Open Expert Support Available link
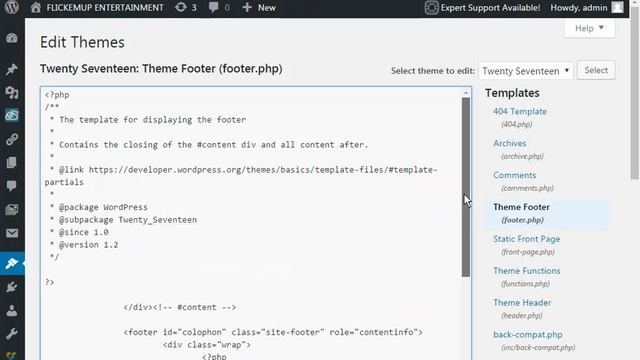This screenshot has width=640, height=360. click(x=482, y=7)
